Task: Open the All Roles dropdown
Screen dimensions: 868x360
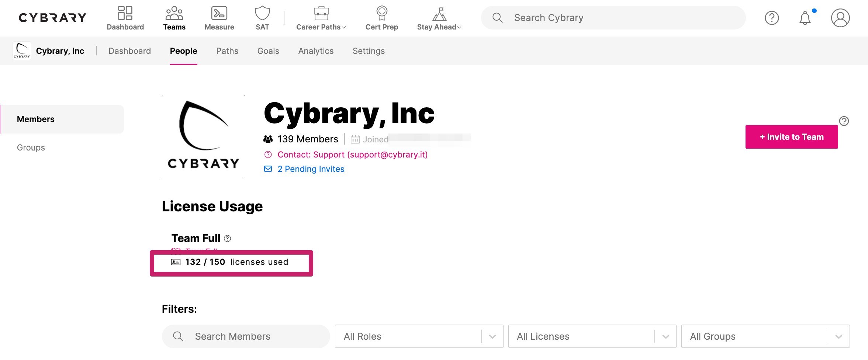Action: (x=419, y=336)
